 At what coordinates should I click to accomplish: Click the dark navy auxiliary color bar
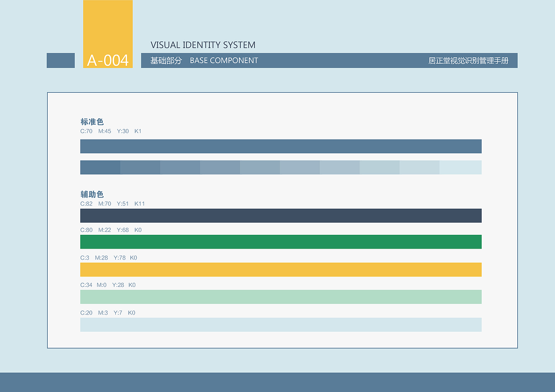281,216
